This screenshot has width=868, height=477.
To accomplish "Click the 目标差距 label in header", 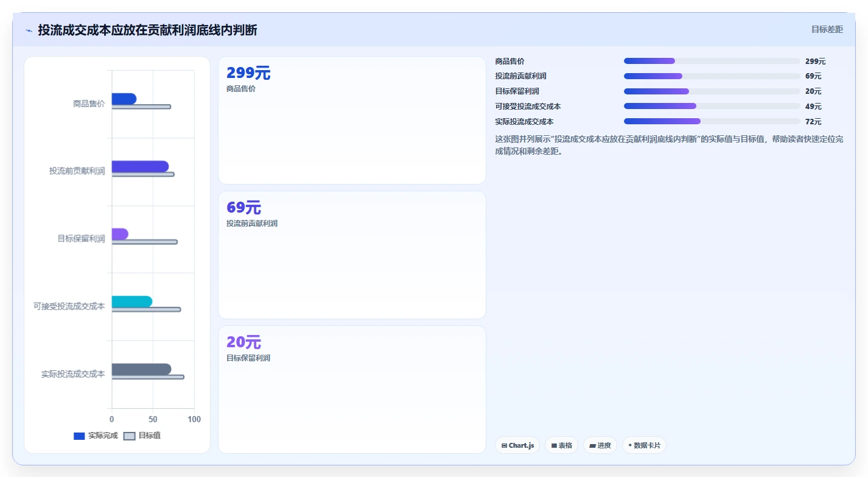I will point(827,29).
